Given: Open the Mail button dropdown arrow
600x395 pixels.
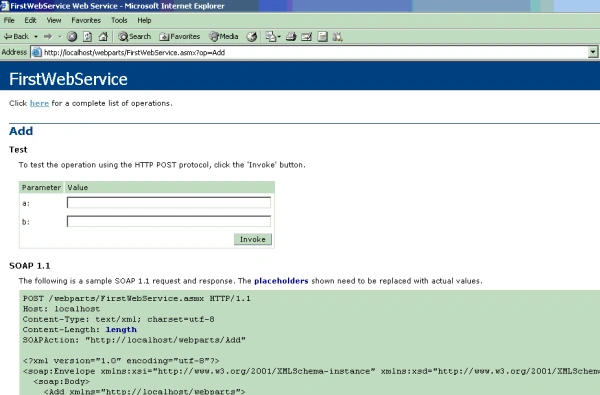Looking at the screenshot, I should tap(279, 37).
